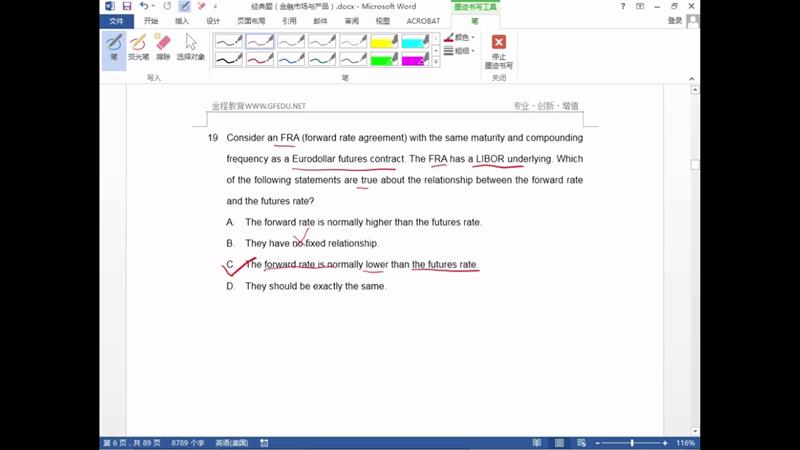This screenshot has width=800, height=450.
Task: Choose the selected thin red pen style, top row
Action: tap(260, 41)
